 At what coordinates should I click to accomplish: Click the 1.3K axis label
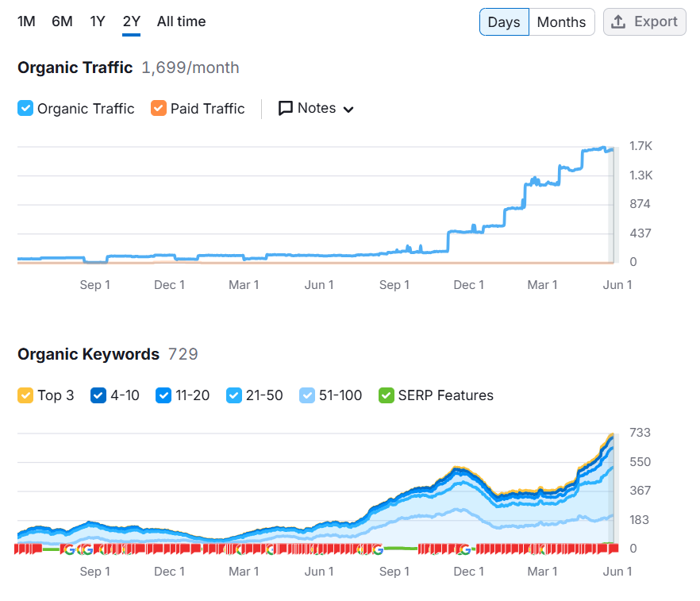640,175
